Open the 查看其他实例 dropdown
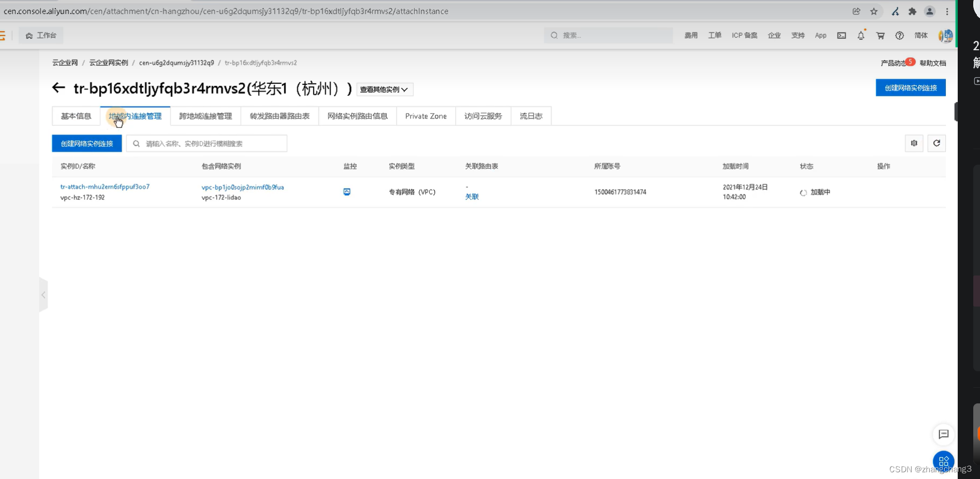Screen dimensions: 980x479 click(385, 89)
